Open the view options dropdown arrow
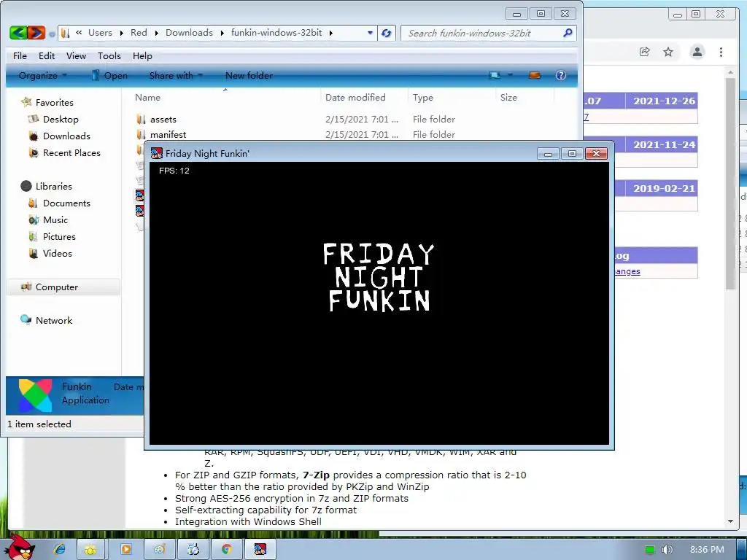 tap(510, 75)
